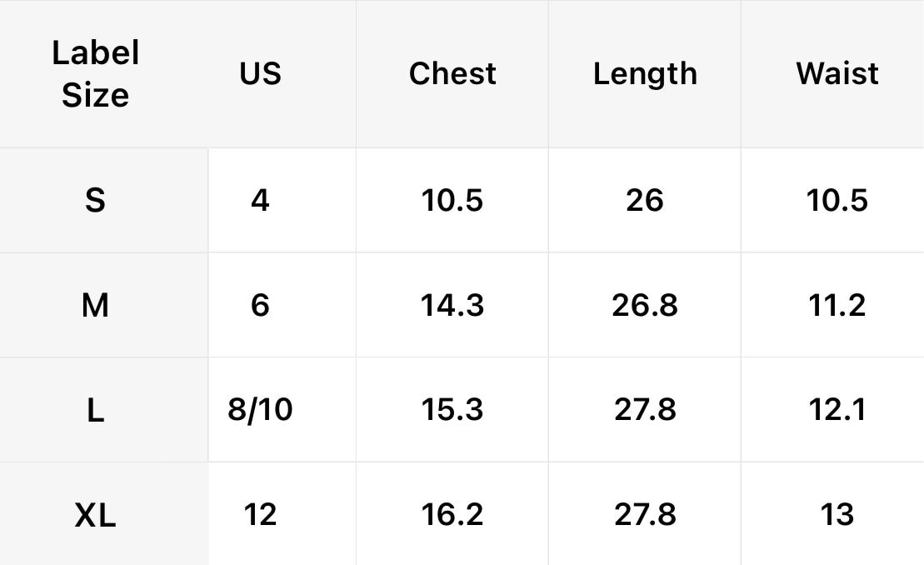Screen dimensions: 924x565
Task: Click the Chest column header
Action: [452, 74]
